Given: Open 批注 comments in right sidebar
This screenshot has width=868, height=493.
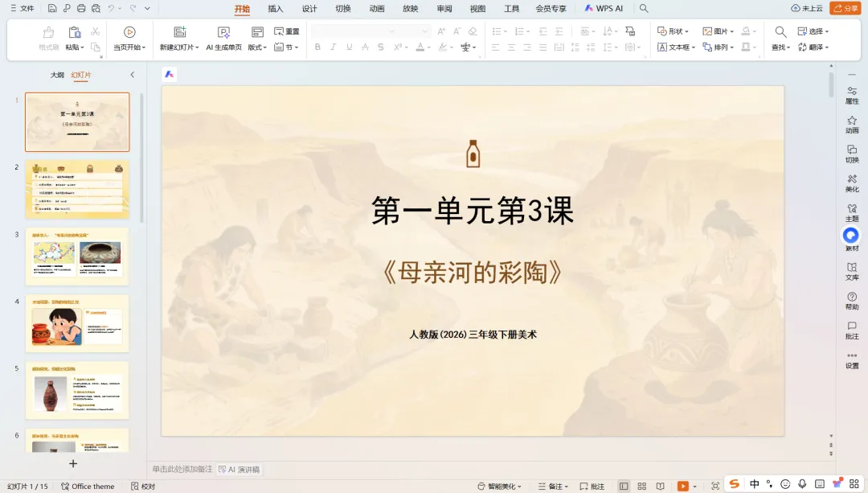Looking at the screenshot, I should point(852,331).
